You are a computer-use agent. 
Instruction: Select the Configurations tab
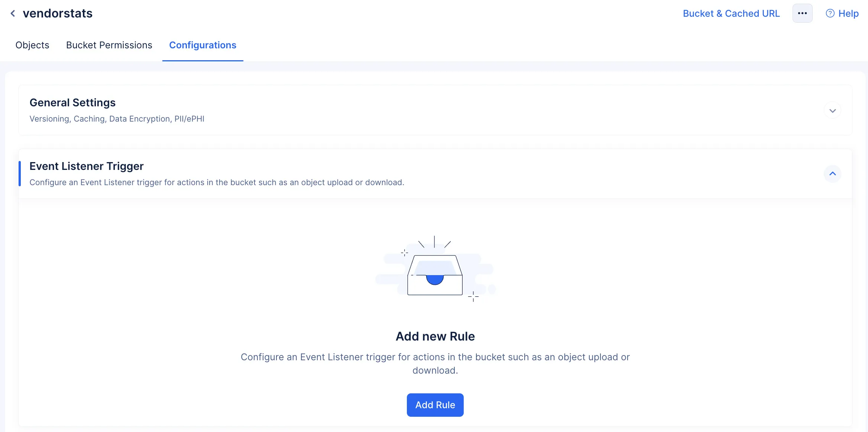click(x=203, y=45)
